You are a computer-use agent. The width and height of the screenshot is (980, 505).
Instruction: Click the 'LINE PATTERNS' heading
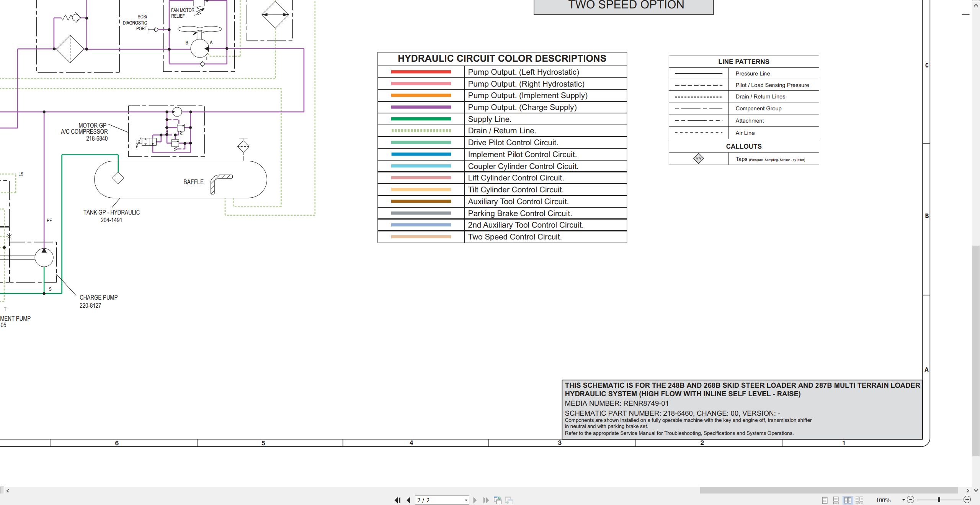click(743, 62)
